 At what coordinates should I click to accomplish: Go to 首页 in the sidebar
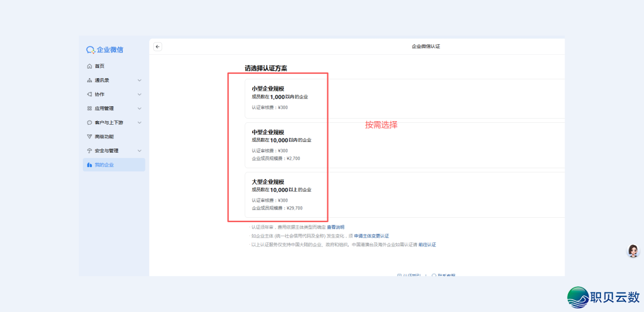(x=100, y=66)
